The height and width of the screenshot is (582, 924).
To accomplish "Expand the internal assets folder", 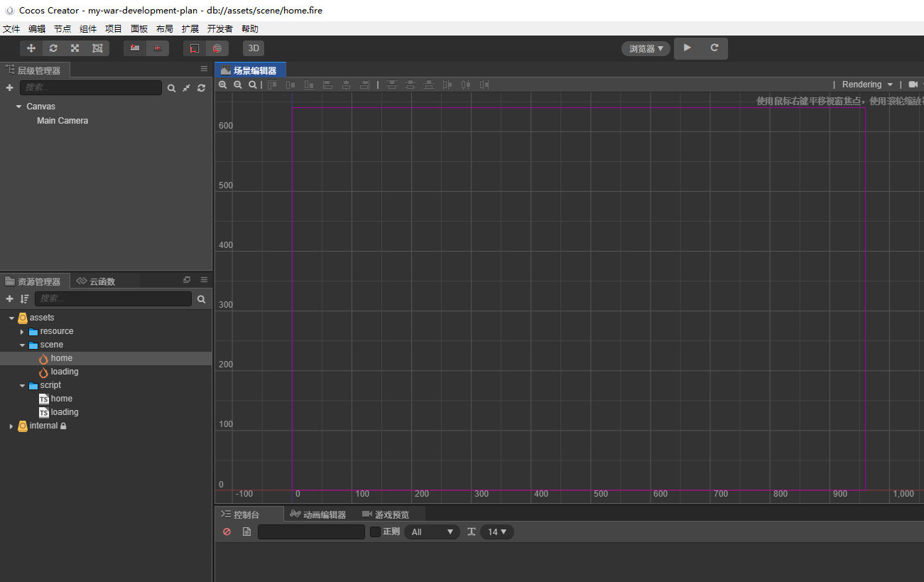I will [11, 426].
